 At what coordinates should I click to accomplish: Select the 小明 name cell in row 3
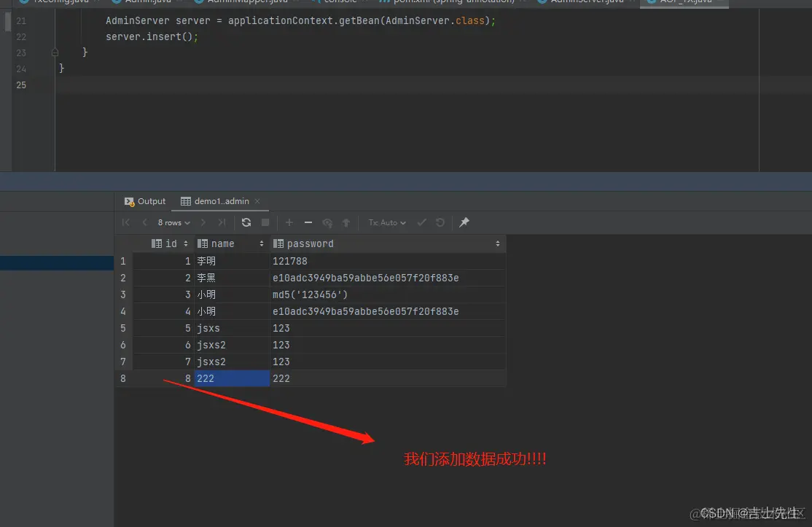(232, 294)
